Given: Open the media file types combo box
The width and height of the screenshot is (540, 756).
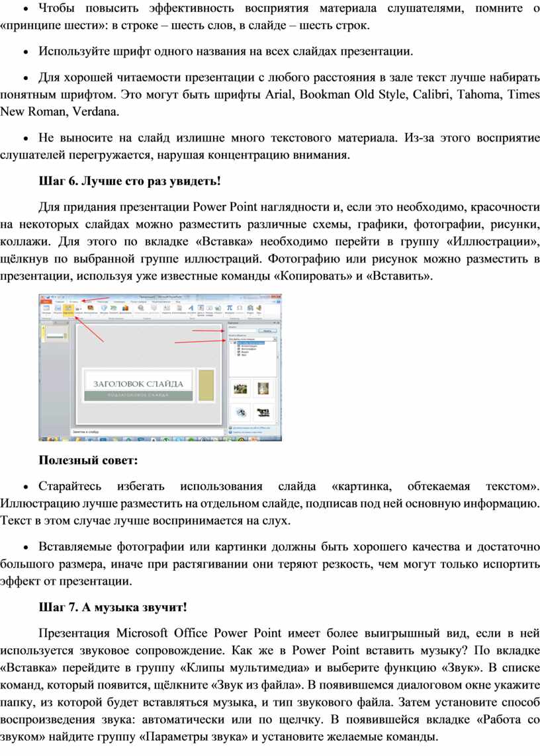Looking at the screenshot, I should (251, 339).
